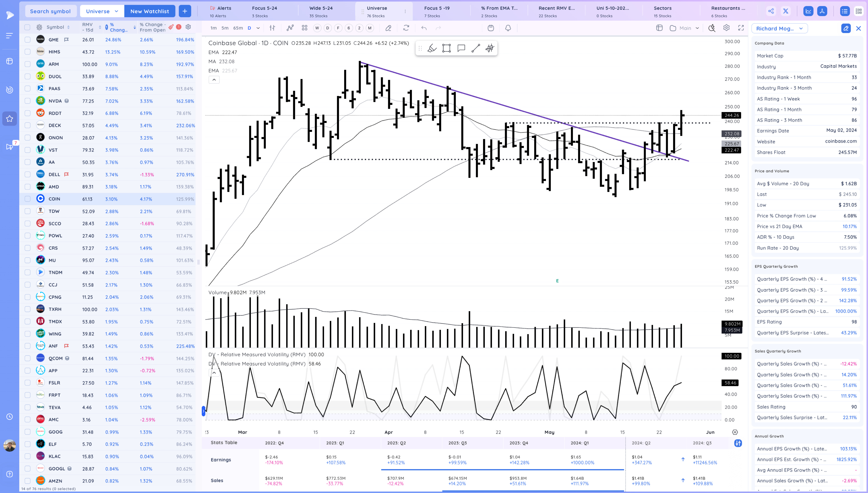Viewport: 868px width, 493px height.
Task: Click in the Search symbol field
Action: [x=51, y=11]
